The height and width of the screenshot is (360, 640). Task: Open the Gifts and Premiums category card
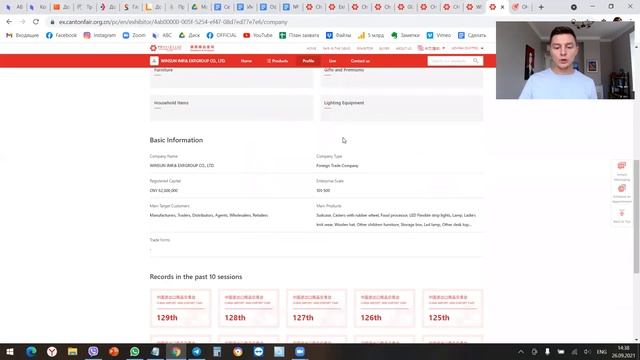402,78
